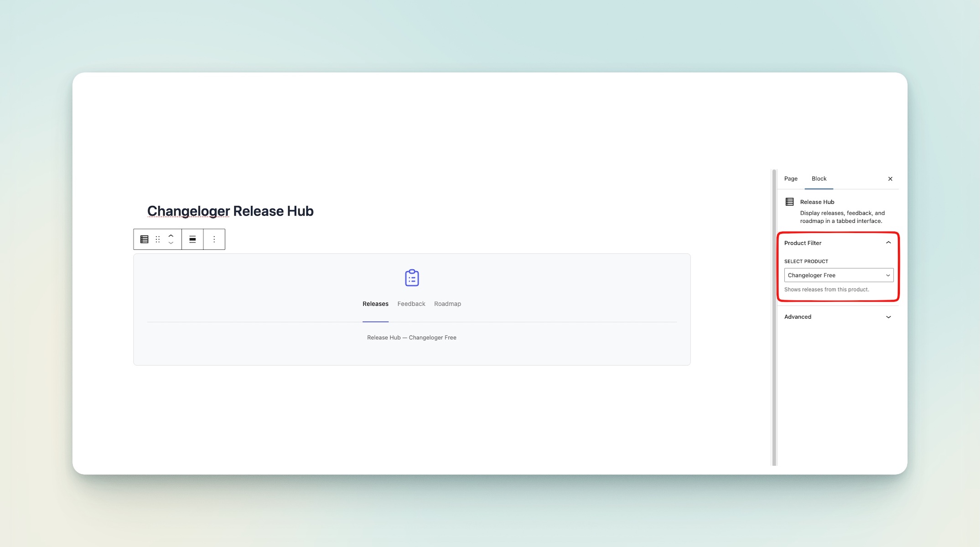Click the Product Filter panel header
The width and height of the screenshot is (980, 547).
click(803, 243)
